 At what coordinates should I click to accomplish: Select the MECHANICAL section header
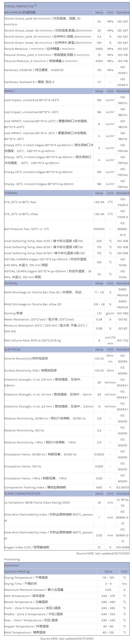20,12
